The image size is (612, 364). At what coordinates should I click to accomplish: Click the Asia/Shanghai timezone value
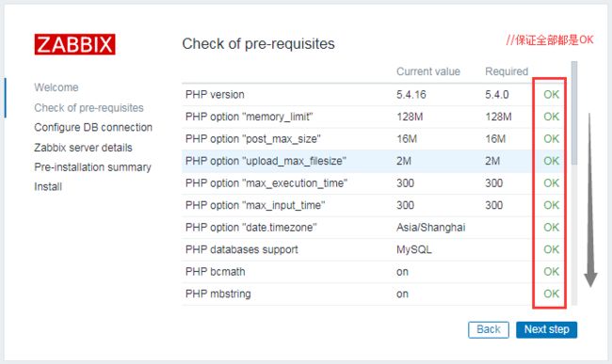pyautogui.click(x=431, y=228)
